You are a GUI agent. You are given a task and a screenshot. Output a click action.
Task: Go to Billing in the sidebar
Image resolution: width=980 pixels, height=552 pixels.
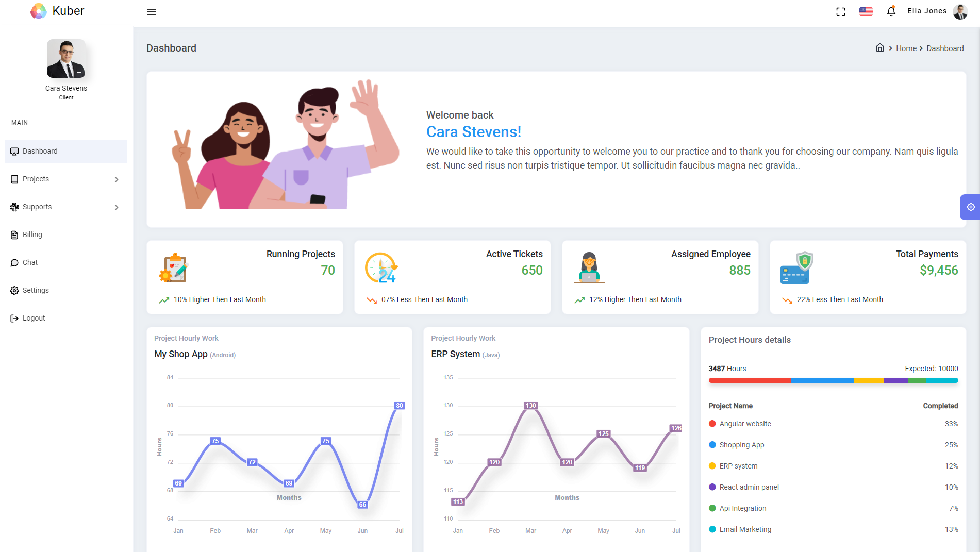tap(66, 235)
